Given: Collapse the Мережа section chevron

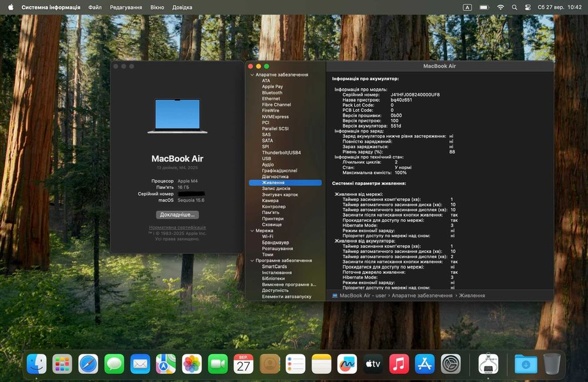Looking at the screenshot, I should 252,231.
